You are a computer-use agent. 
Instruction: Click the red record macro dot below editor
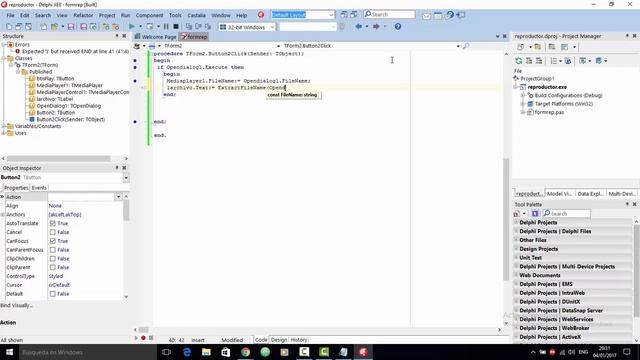point(143,338)
